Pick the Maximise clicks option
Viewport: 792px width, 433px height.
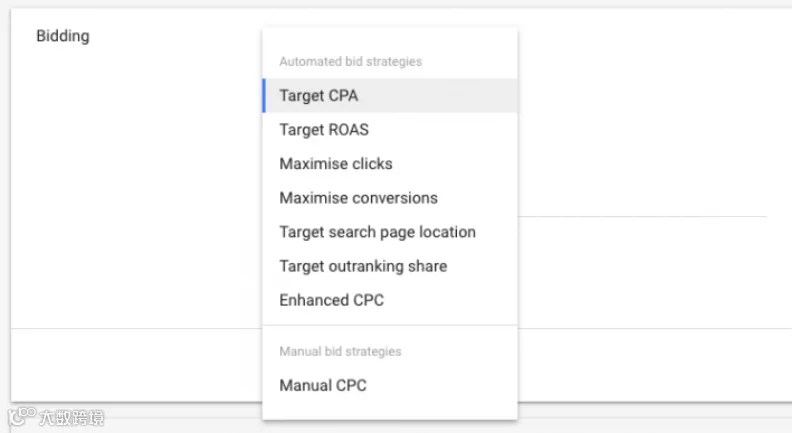(x=336, y=164)
